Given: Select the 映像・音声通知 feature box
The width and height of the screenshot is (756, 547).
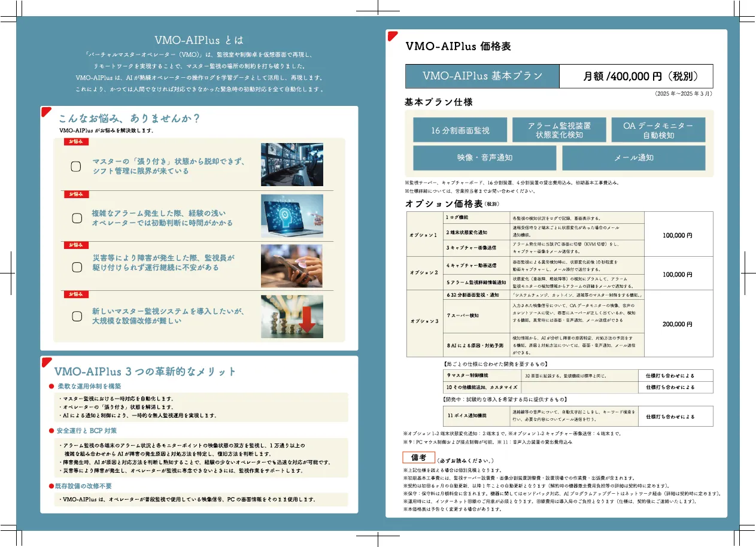Looking at the screenshot, I should pos(485,157).
